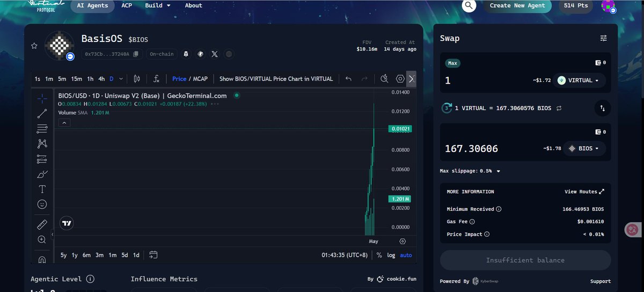Switch chart to Price view
The height and width of the screenshot is (292, 644).
179,78
